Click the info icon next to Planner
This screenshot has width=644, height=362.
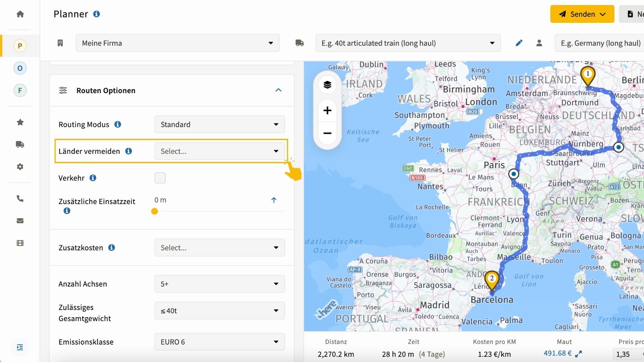tap(97, 14)
